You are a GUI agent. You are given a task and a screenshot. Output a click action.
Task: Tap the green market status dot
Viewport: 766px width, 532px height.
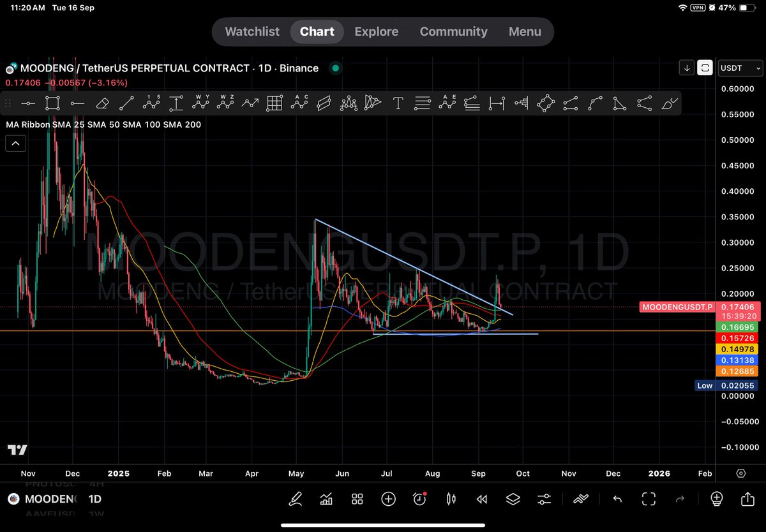click(x=336, y=68)
